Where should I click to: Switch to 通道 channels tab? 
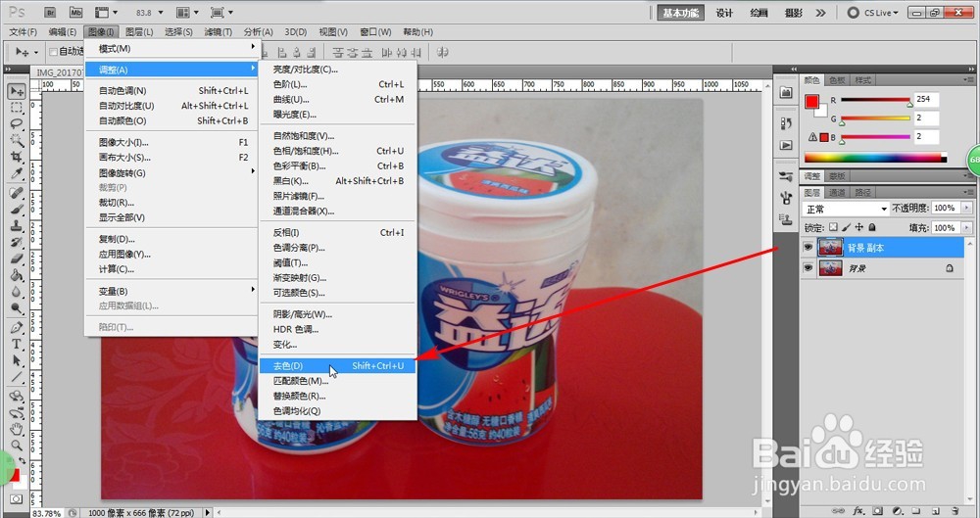click(x=838, y=193)
